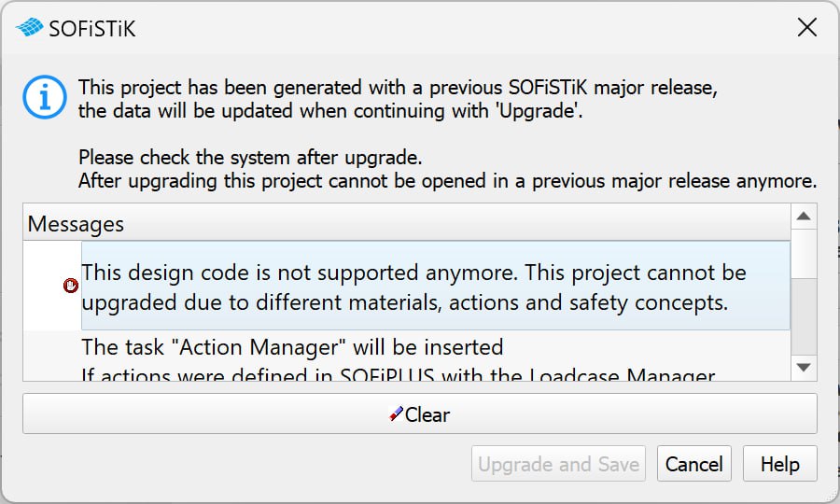Close the SOFiSTiK dialog with X
Viewport: 840px width, 504px height.
806,27
